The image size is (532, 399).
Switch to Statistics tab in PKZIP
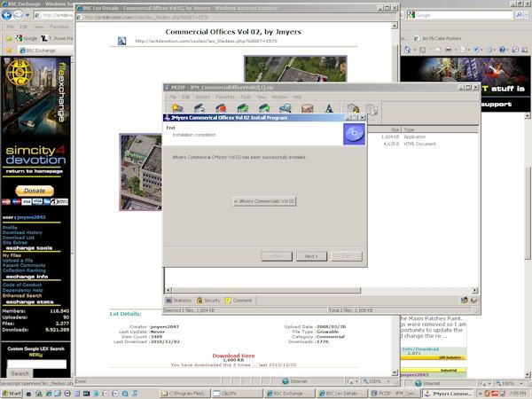tap(179, 301)
